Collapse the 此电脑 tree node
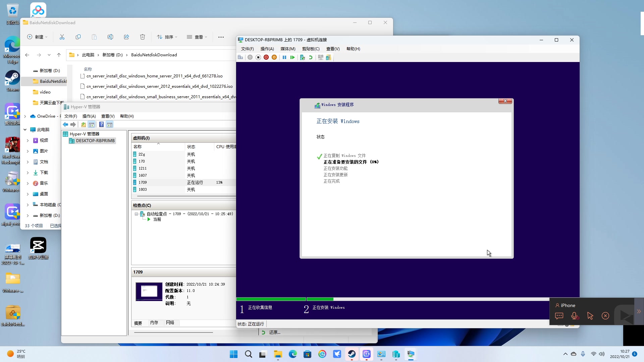Screen dimensions: 644x362 (25, 130)
